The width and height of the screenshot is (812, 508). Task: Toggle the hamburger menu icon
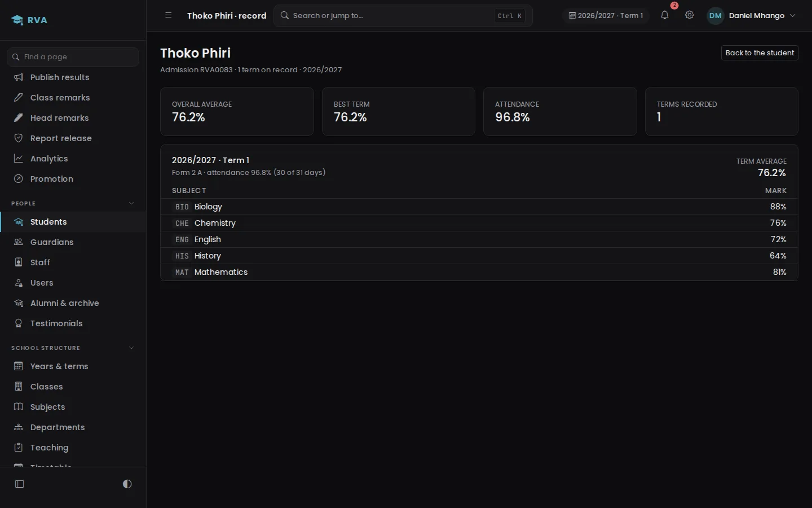point(168,15)
